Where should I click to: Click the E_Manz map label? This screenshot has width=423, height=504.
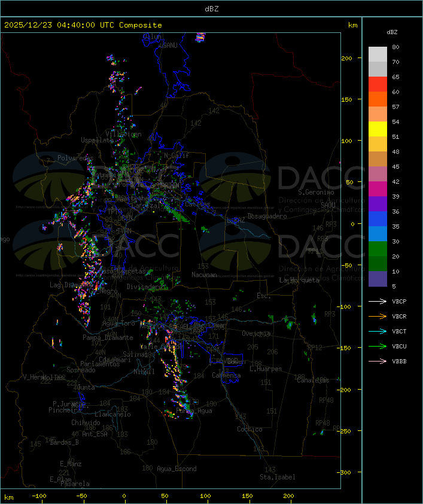point(71,464)
